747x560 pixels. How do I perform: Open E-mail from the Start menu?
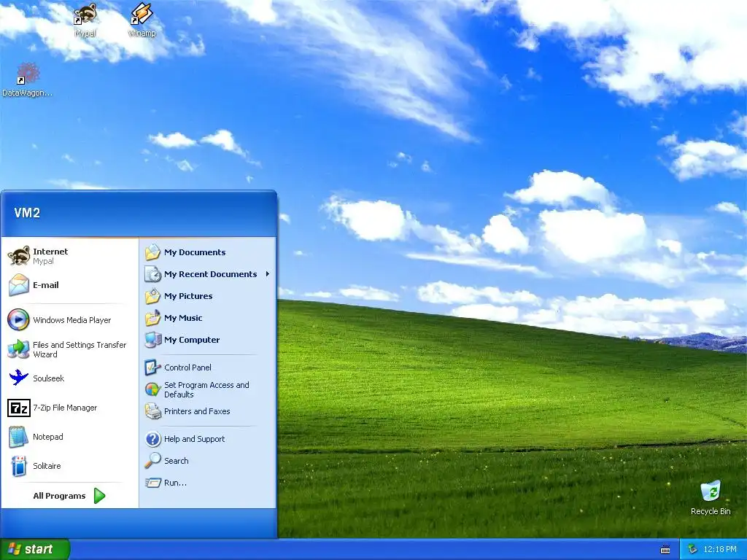[x=69, y=285]
